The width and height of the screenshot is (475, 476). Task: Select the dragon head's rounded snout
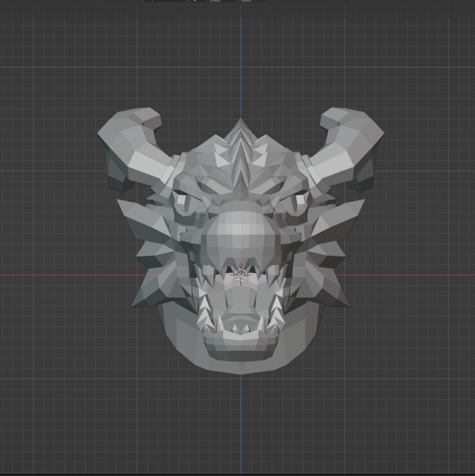(x=241, y=239)
